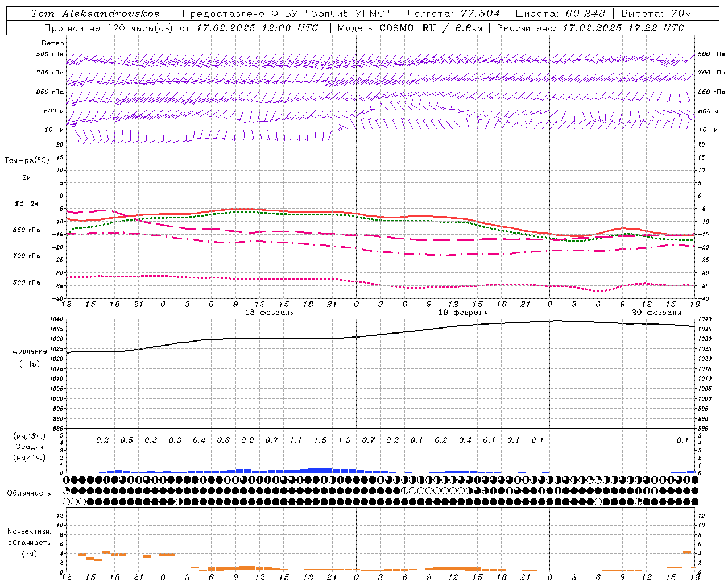Viewport: 728px width, 582px height.
Task: Click the '19 февраля' date label
Action: [x=463, y=313]
